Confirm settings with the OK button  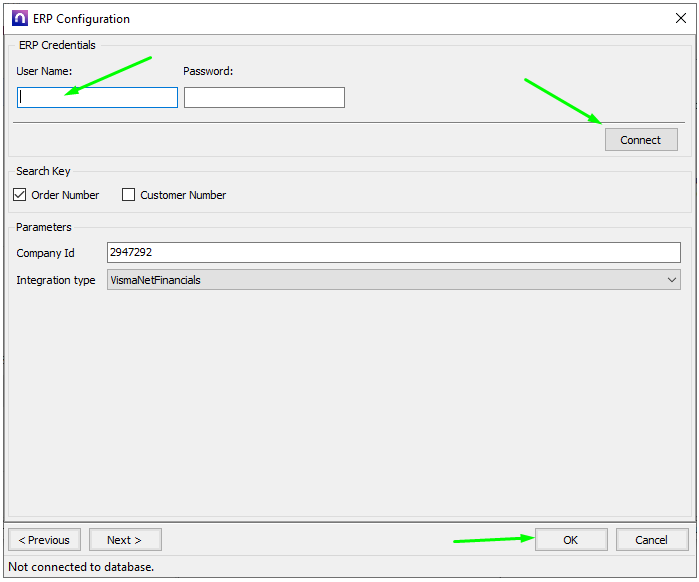coord(570,540)
